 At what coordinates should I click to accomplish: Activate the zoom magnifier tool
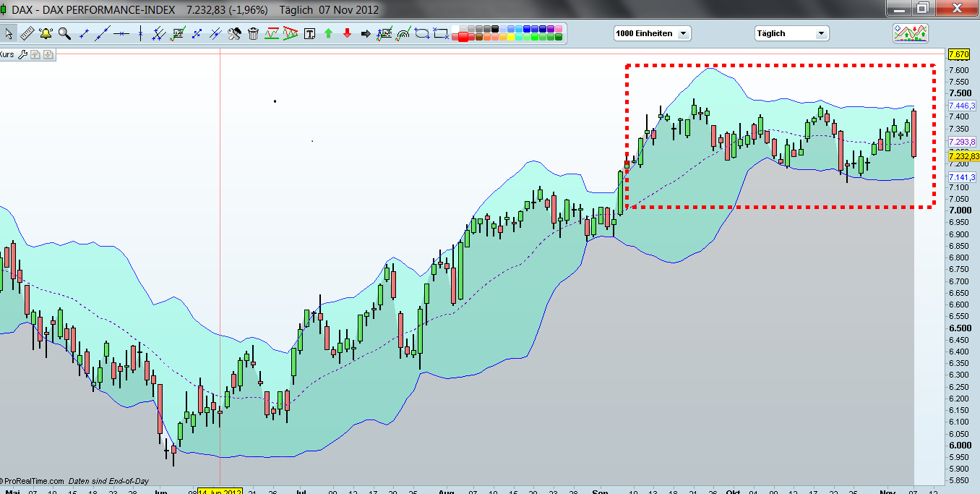click(64, 33)
